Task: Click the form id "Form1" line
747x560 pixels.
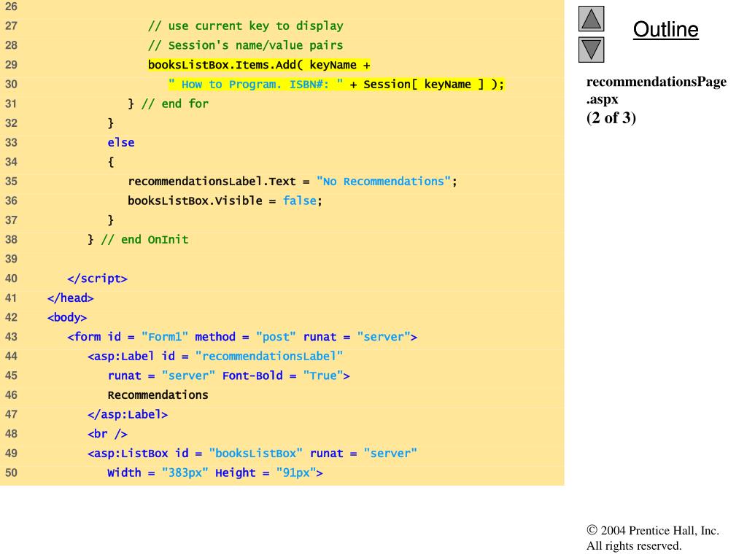Action: pos(242,337)
